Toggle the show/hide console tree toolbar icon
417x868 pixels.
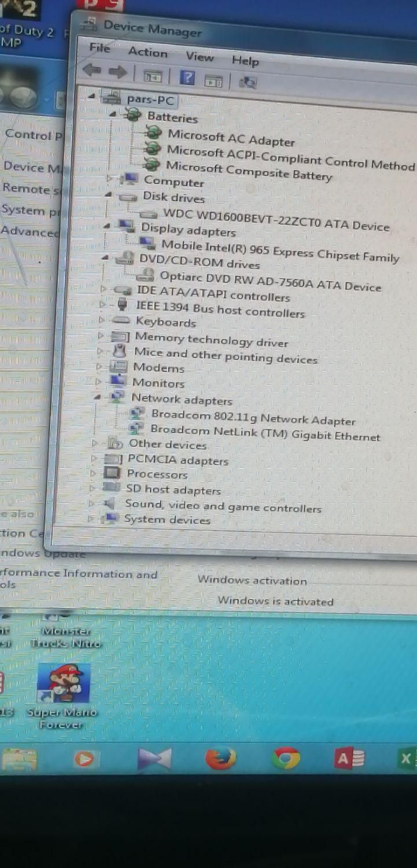[x=152, y=76]
